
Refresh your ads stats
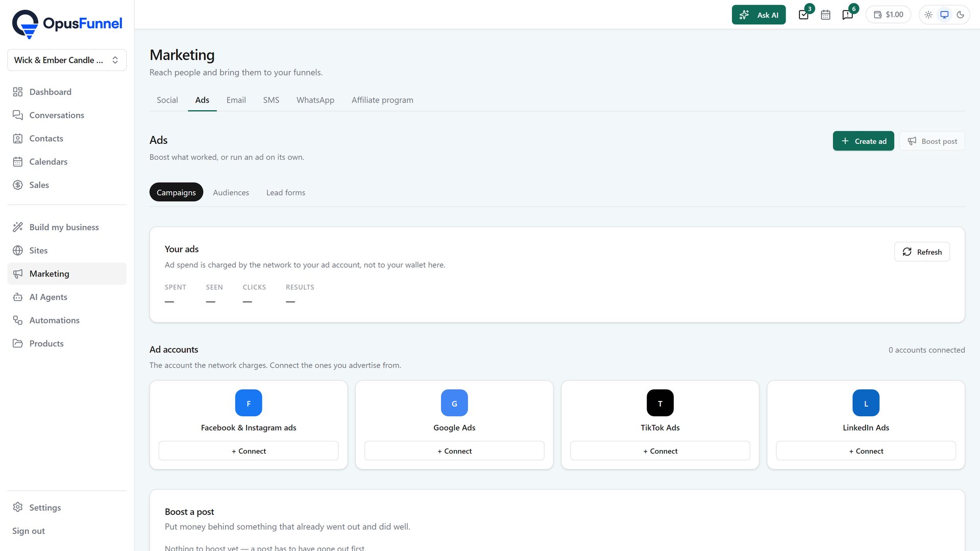click(922, 252)
